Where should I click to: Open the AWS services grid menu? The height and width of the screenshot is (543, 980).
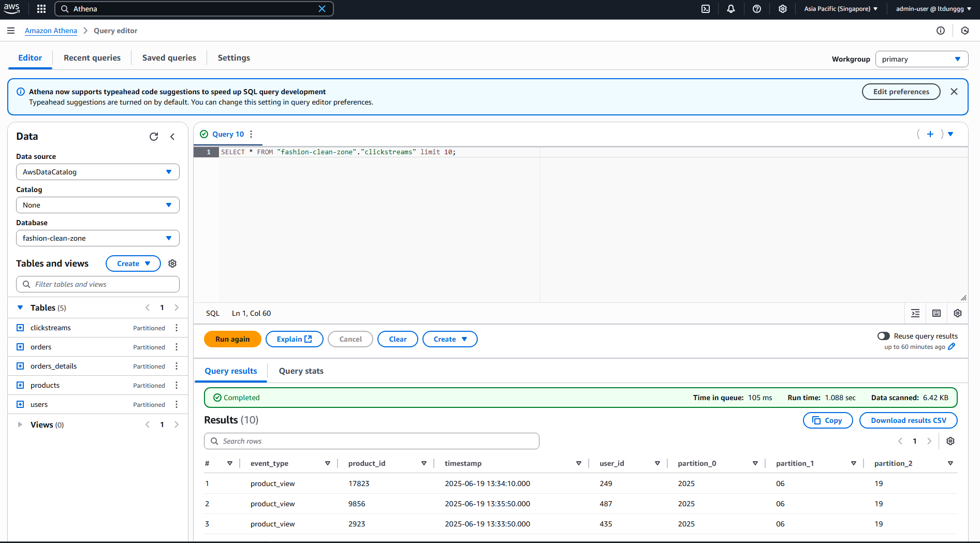[x=41, y=9]
